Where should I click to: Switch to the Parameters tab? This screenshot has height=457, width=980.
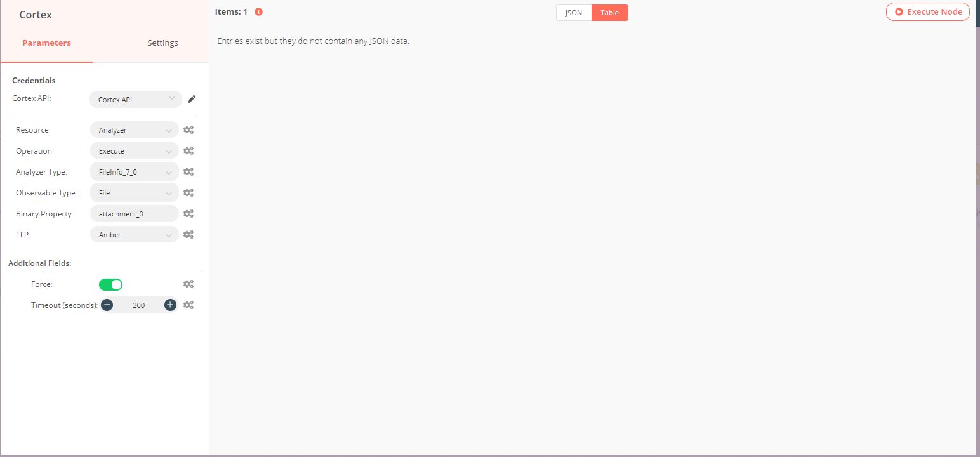coord(47,43)
